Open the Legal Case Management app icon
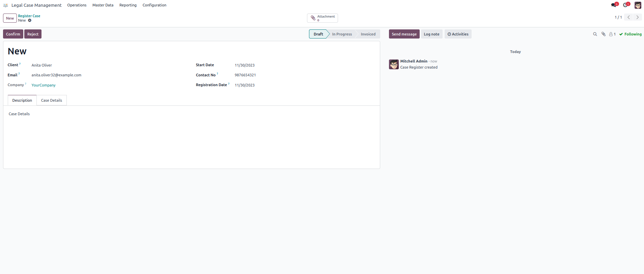The height and width of the screenshot is (274, 644). tap(5, 5)
